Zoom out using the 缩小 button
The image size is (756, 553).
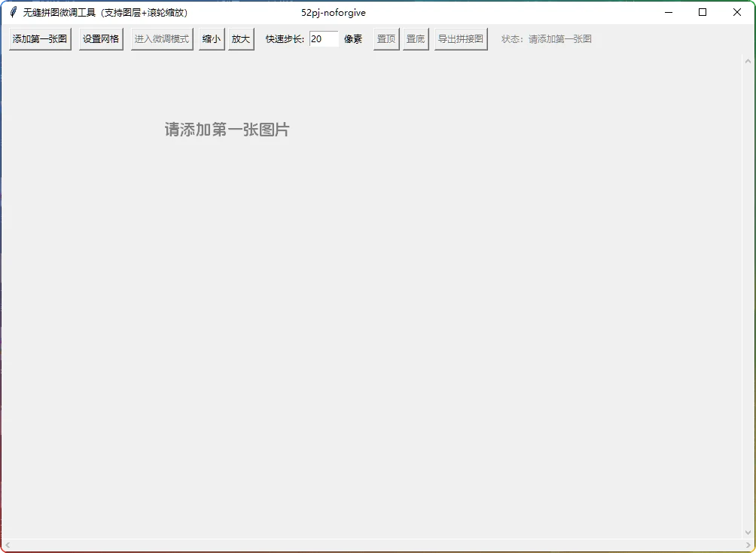(211, 38)
